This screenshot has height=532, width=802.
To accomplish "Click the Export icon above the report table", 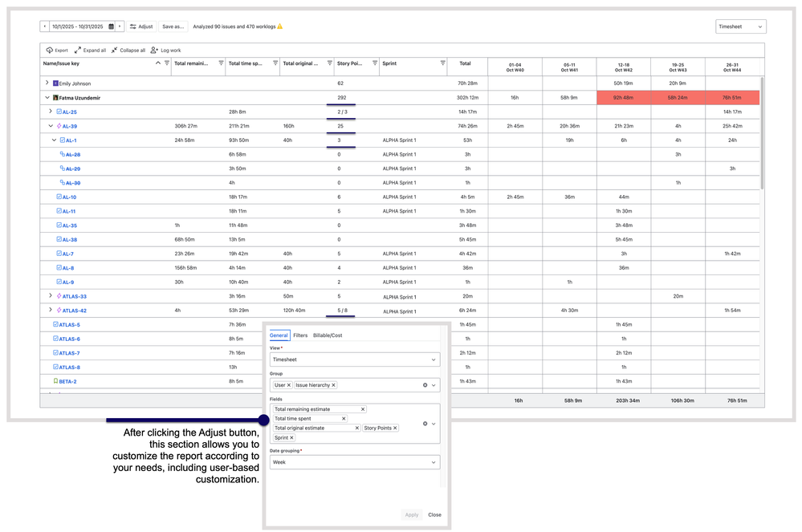I will (x=50, y=50).
